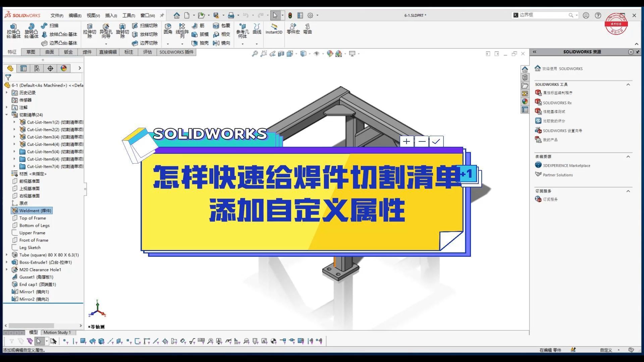
Task: Click the Curves tool (曲线)
Action: [x=257, y=29]
